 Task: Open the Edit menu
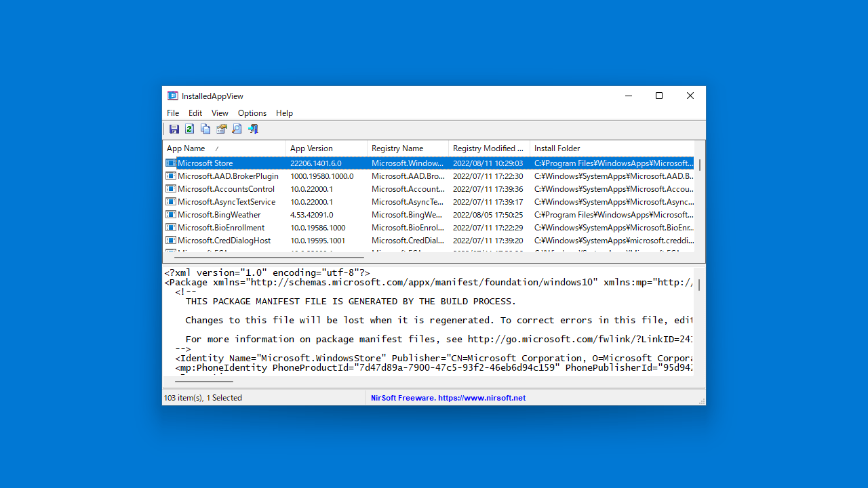click(x=195, y=113)
